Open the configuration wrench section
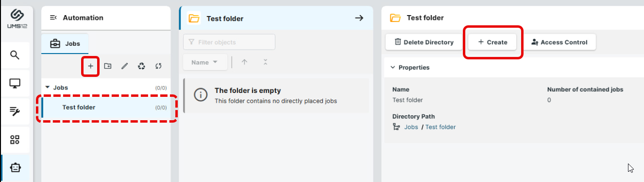The width and height of the screenshot is (644, 182). pos(15,111)
